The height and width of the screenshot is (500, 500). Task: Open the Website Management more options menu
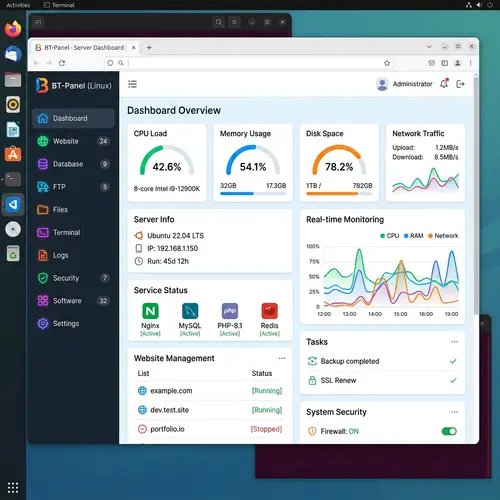[282, 358]
